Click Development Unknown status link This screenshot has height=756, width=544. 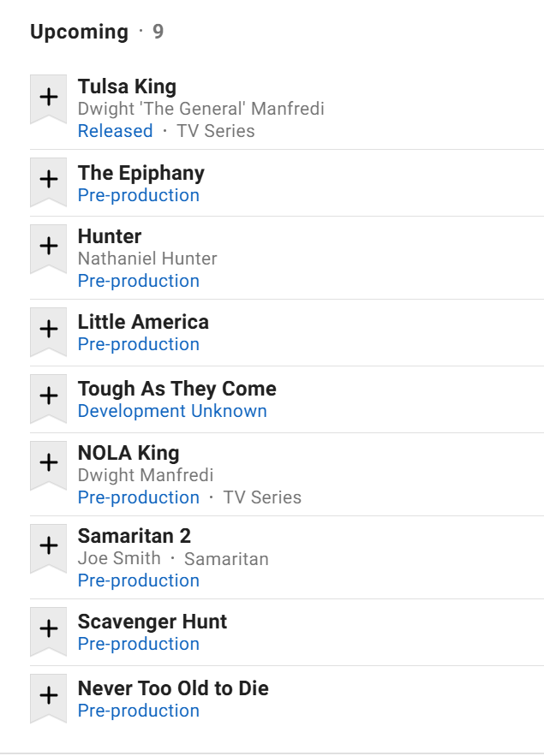click(172, 411)
